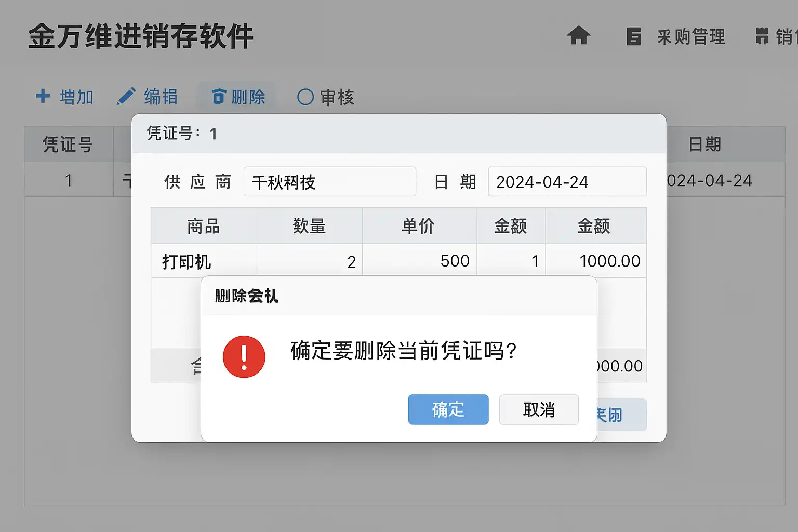The height and width of the screenshot is (532, 798).
Task: Click the 金额 header above 1000.00
Action: coord(595,226)
